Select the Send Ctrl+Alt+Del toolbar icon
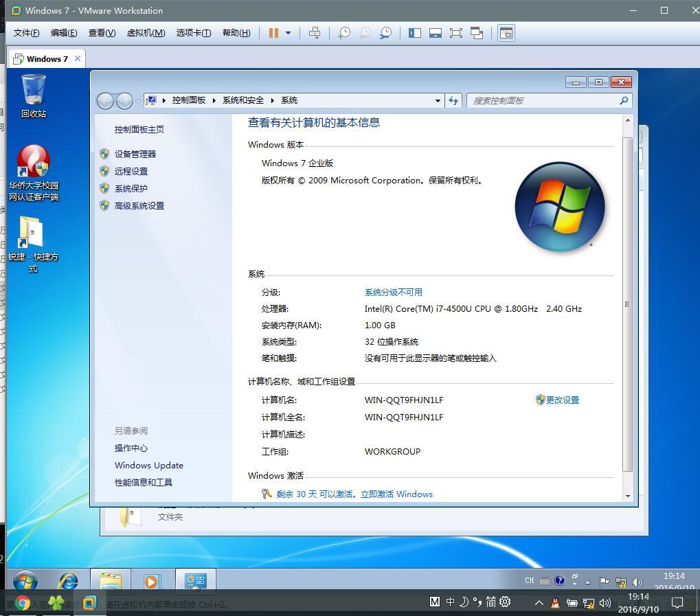 316,32
